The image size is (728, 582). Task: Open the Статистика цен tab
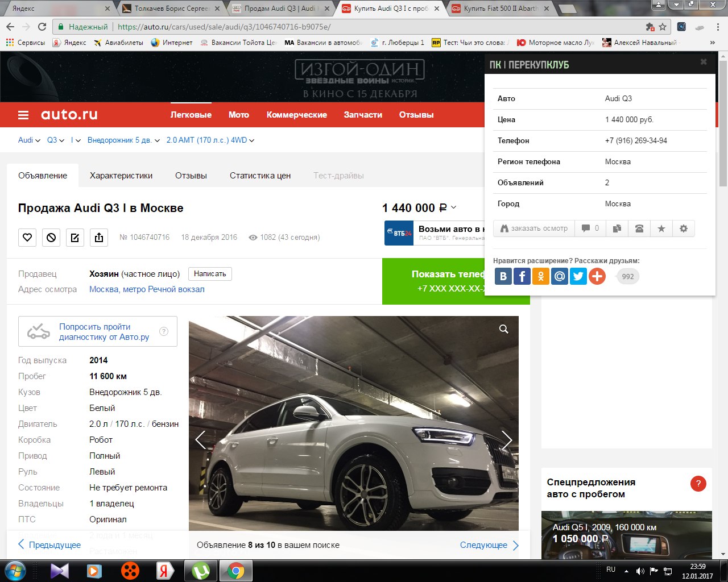tap(260, 176)
